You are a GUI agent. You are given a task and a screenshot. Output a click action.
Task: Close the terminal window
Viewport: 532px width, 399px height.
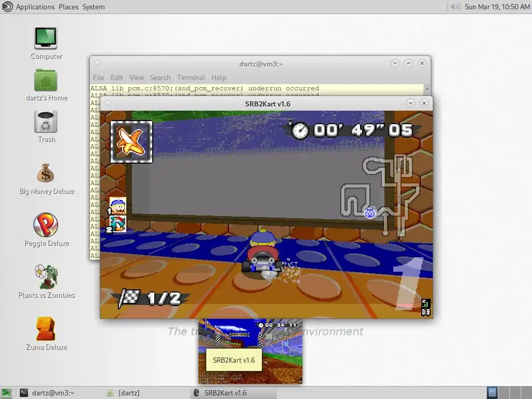click(x=422, y=63)
